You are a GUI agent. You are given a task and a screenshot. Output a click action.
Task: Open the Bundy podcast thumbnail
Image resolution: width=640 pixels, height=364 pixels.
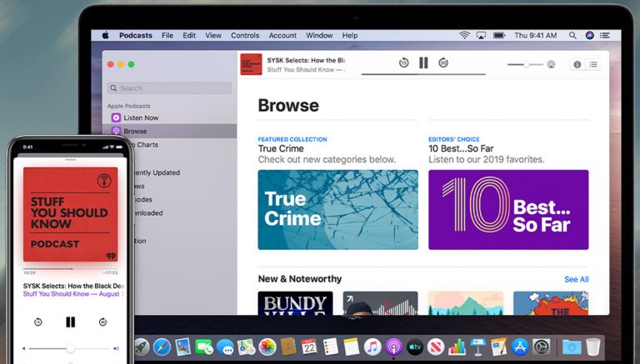pyautogui.click(x=296, y=303)
